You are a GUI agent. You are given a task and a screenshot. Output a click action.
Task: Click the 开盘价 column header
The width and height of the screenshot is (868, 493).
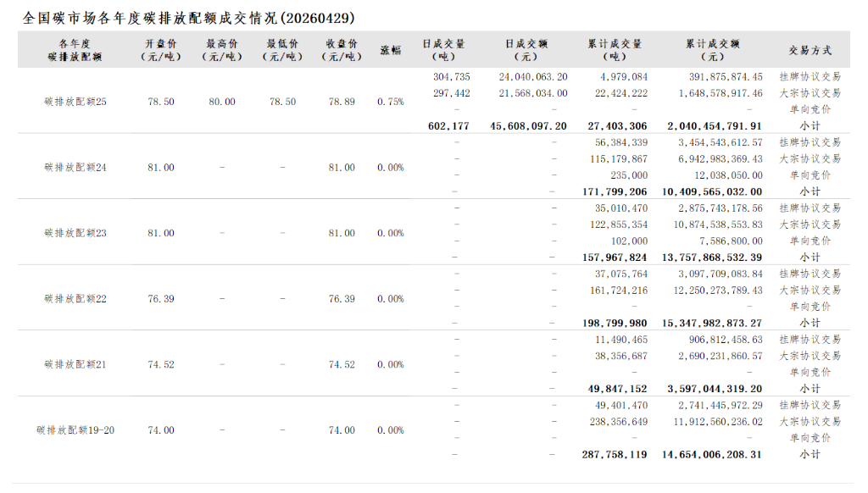click(x=161, y=50)
